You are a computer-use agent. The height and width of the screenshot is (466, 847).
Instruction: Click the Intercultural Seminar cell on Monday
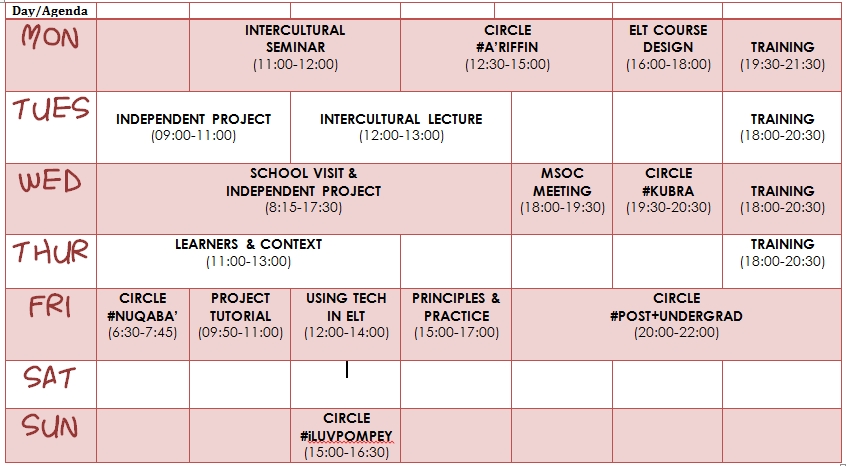[295, 55]
